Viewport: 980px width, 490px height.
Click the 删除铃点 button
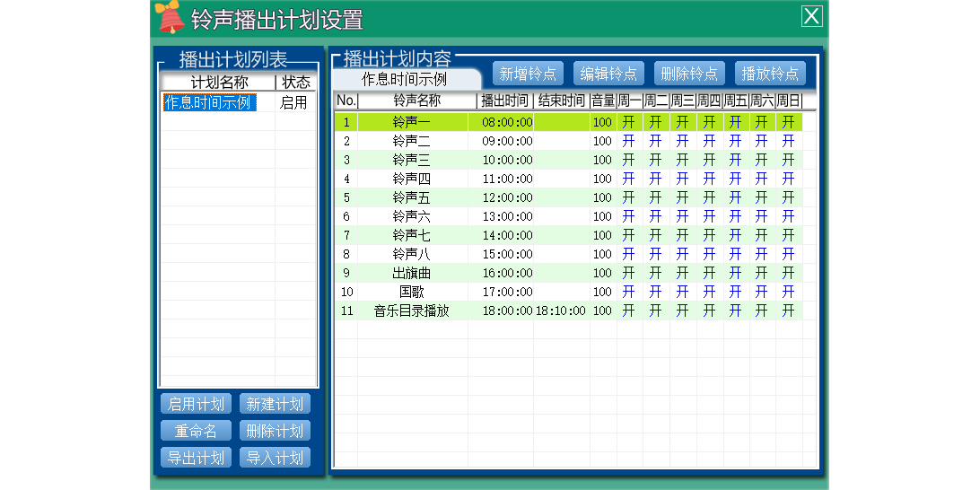(689, 74)
